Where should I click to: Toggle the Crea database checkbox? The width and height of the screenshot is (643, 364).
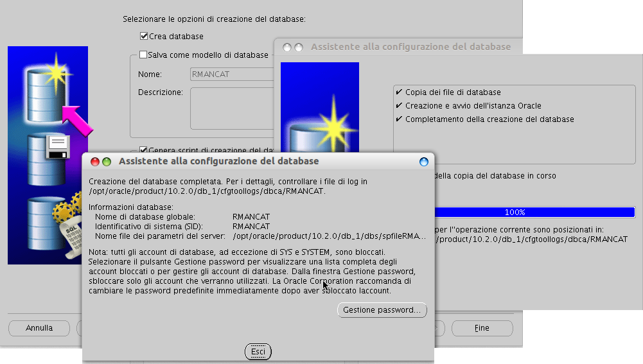[x=143, y=36]
